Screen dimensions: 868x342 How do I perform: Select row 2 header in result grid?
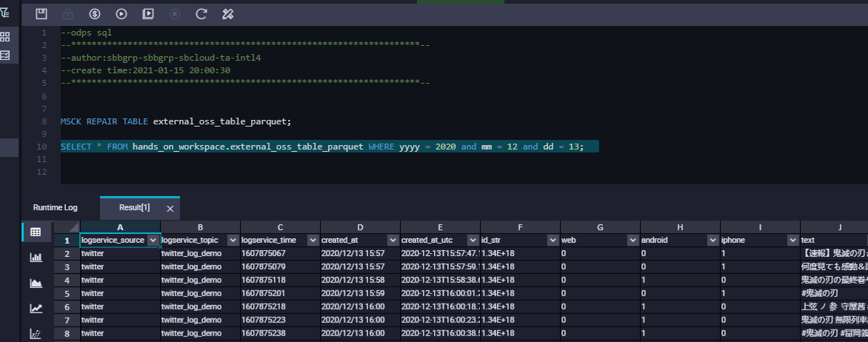(x=67, y=253)
